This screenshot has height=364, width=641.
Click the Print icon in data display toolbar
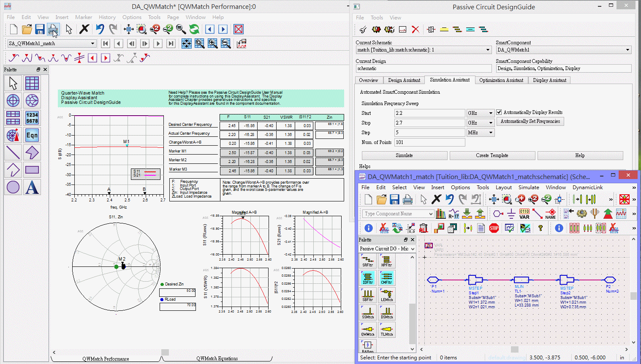coord(53,29)
